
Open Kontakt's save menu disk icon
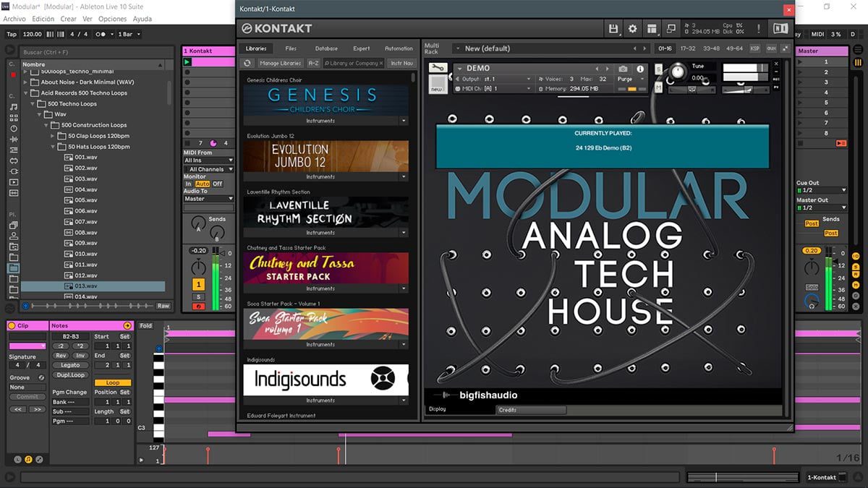coord(614,29)
